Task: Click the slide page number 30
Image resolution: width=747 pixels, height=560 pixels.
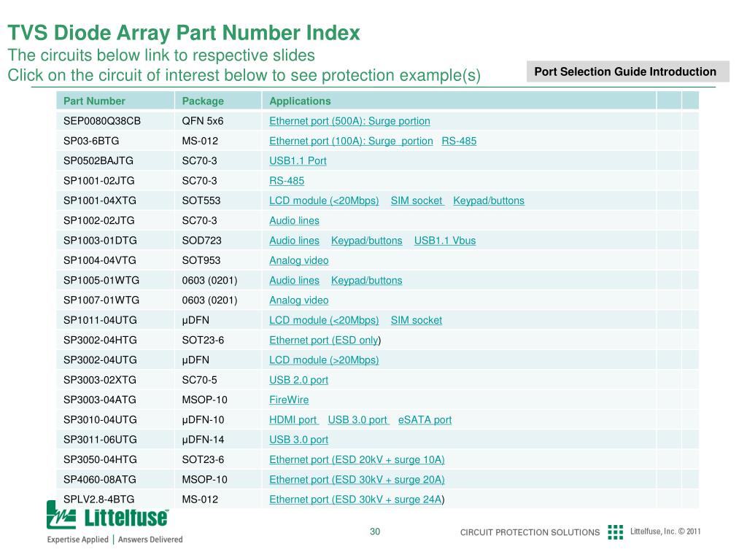Action: click(x=375, y=532)
